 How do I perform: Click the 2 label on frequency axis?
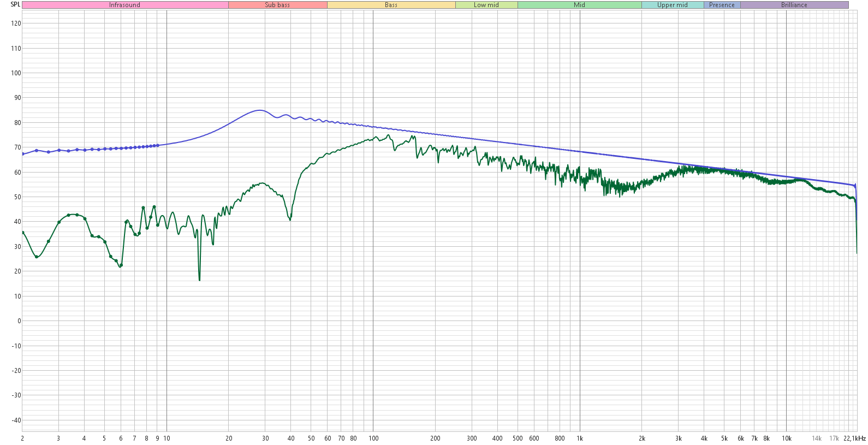click(22, 438)
